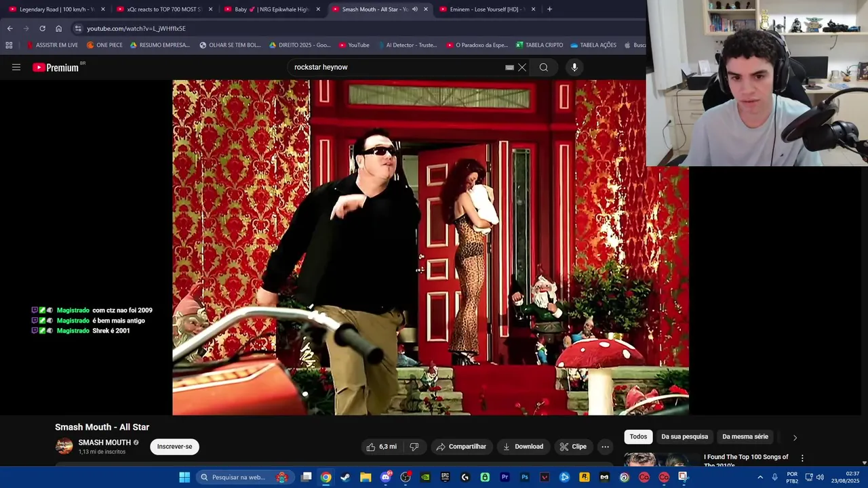Launch Epic Games from the taskbar
868x488 pixels.
pos(445,477)
